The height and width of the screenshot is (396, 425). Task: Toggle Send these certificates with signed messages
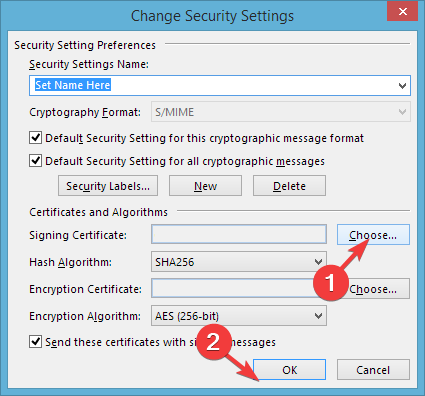coord(35,342)
